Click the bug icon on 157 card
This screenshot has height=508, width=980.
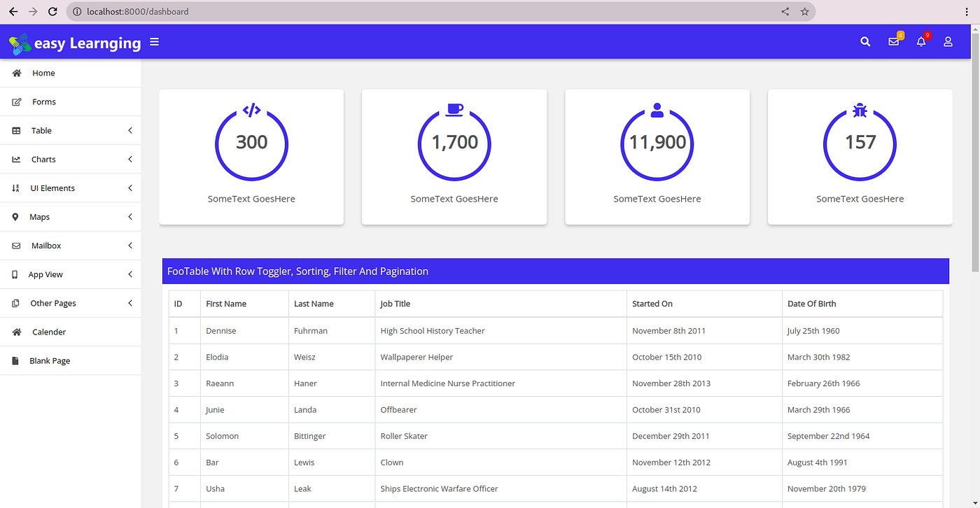coord(860,110)
